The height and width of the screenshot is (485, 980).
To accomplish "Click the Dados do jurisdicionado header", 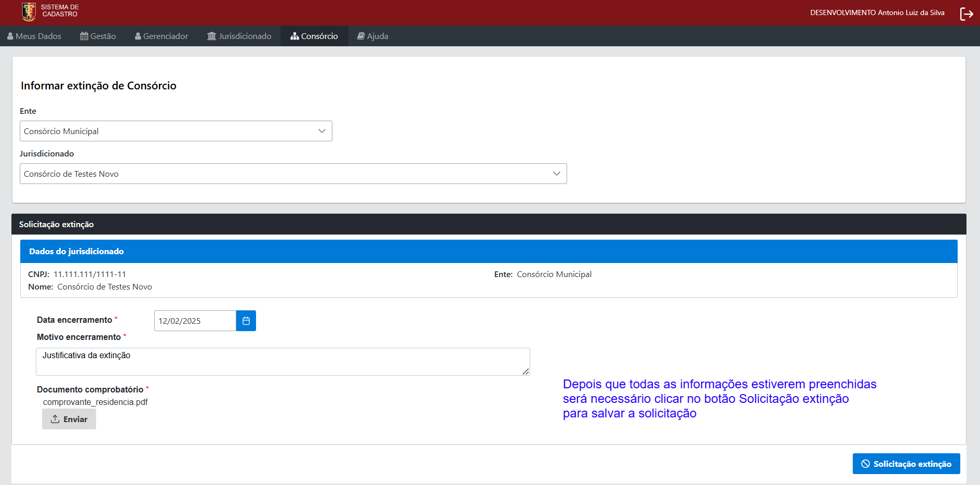I will click(489, 251).
